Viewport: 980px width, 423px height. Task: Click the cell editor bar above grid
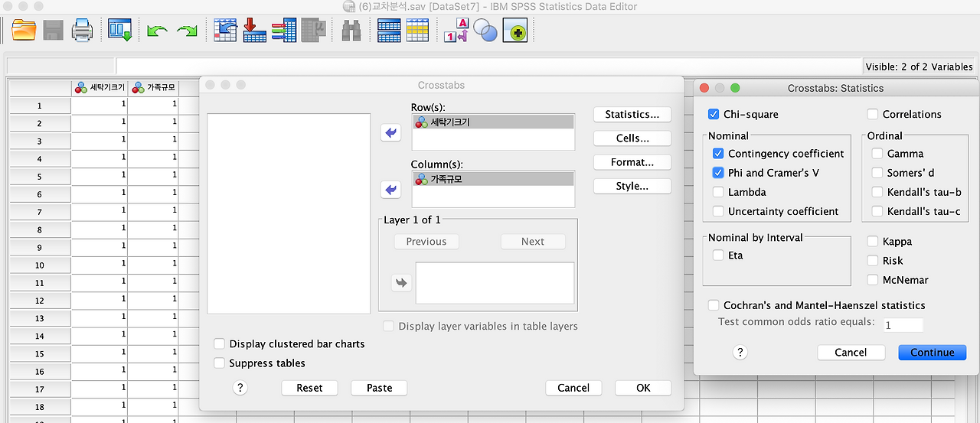point(488,67)
